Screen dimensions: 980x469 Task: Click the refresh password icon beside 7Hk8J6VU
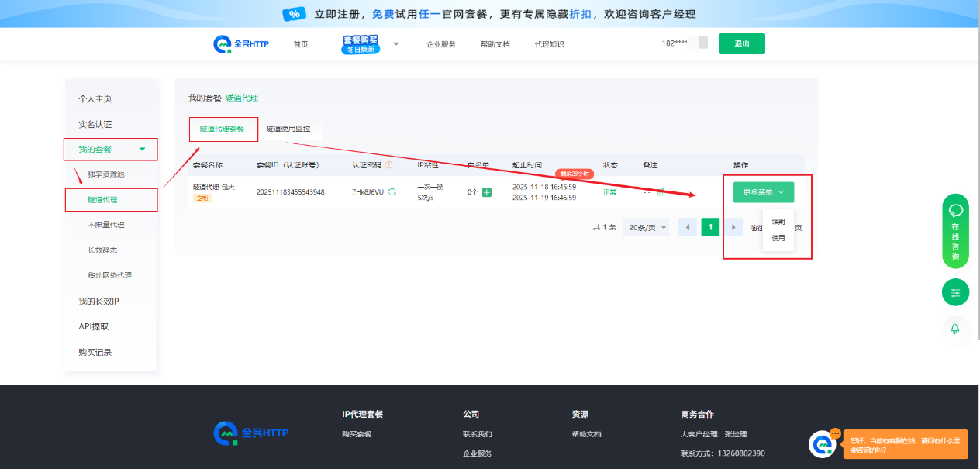point(392,192)
